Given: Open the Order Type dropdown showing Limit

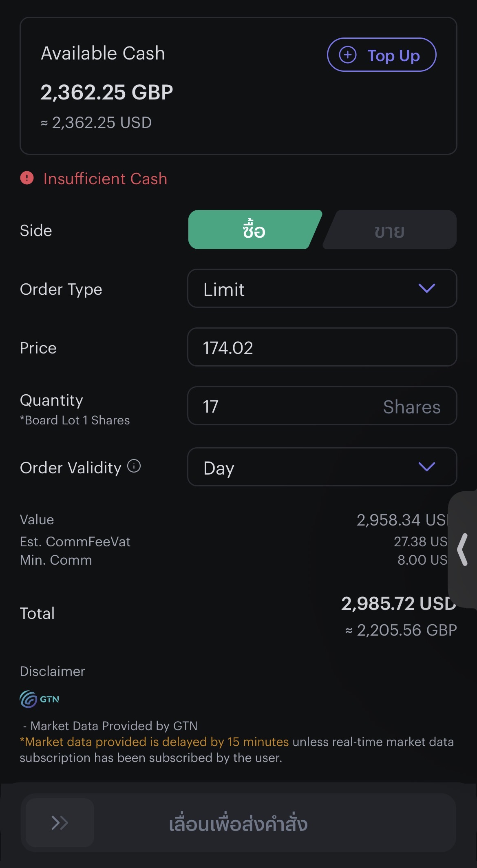Looking at the screenshot, I should 310,288.
